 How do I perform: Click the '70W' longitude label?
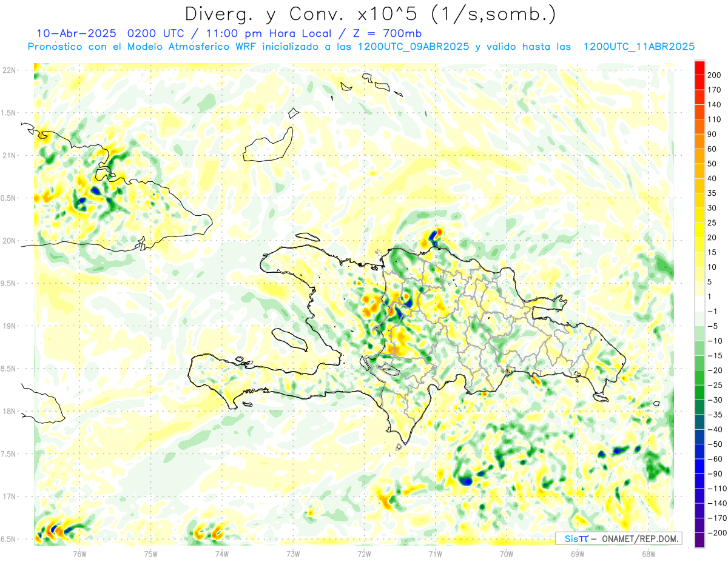tap(507, 553)
